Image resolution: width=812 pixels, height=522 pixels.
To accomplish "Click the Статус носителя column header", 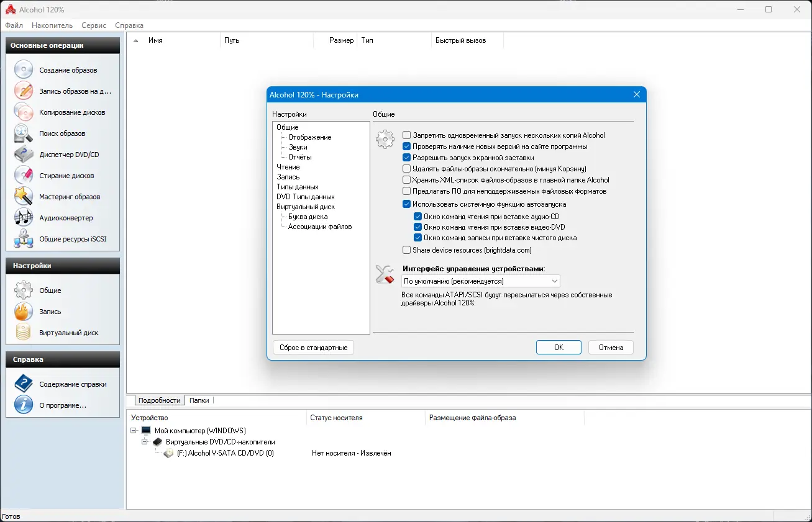I will click(366, 418).
